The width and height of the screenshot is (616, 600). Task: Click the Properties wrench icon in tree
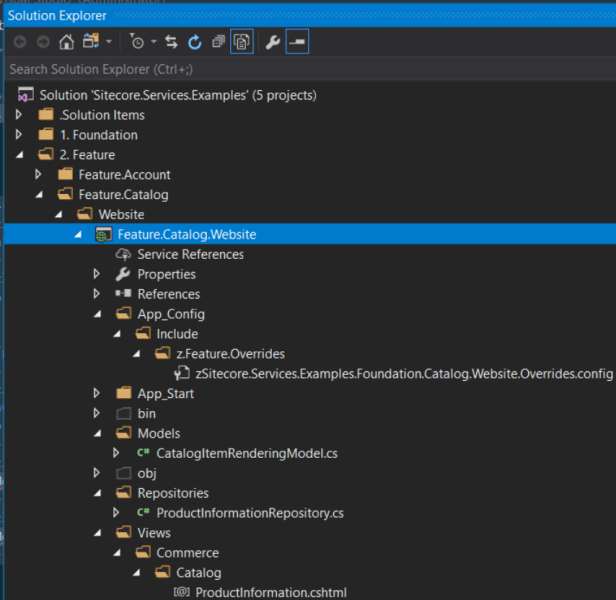(123, 274)
